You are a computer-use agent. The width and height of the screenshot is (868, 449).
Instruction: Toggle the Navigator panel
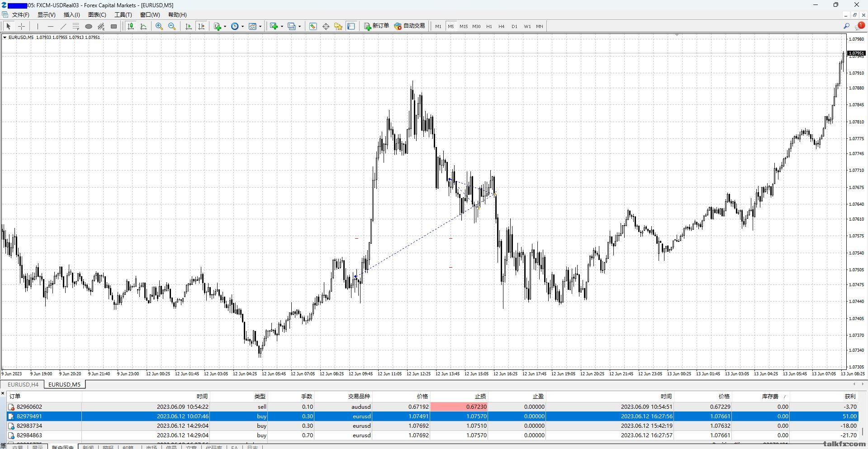pyautogui.click(x=338, y=26)
